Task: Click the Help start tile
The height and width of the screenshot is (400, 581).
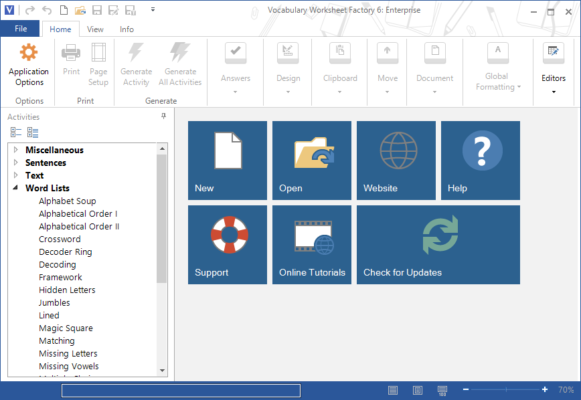Action: coord(481,160)
